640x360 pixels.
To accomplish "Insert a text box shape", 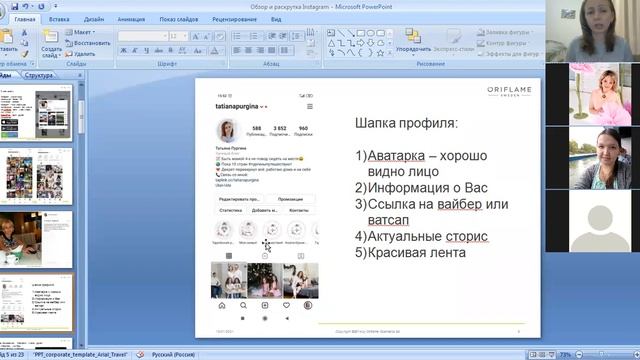I will (x=331, y=33).
